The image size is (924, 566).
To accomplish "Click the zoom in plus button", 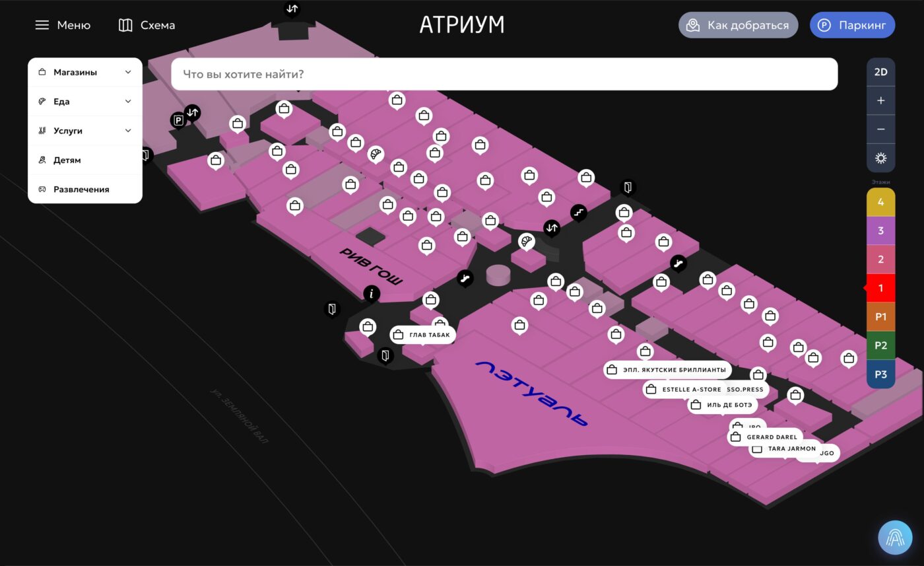I will 880,101.
